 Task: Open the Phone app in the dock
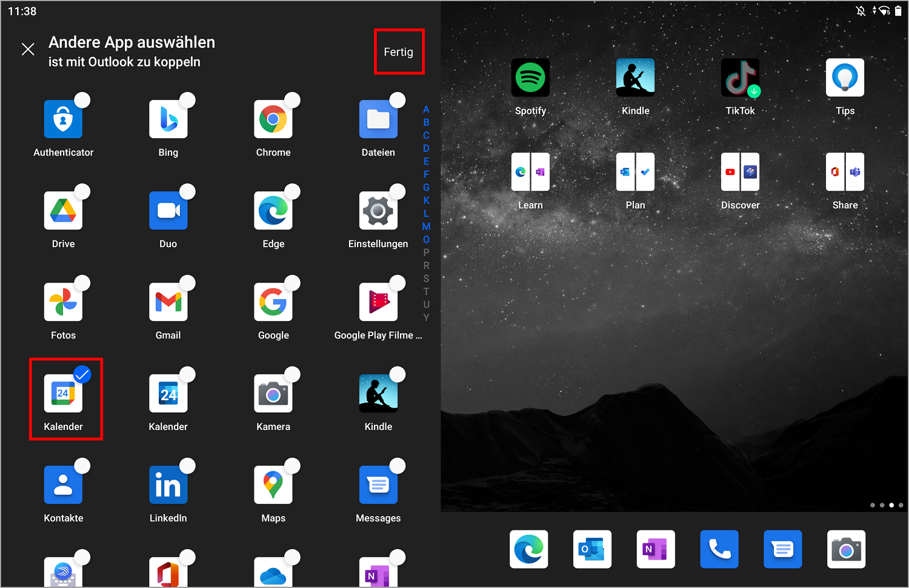click(x=719, y=549)
